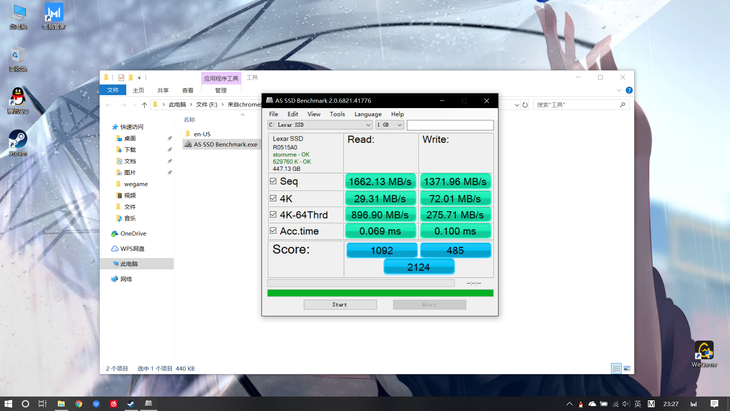Open the Language menu
This screenshot has width=730, height=411.
click(368, 114)
